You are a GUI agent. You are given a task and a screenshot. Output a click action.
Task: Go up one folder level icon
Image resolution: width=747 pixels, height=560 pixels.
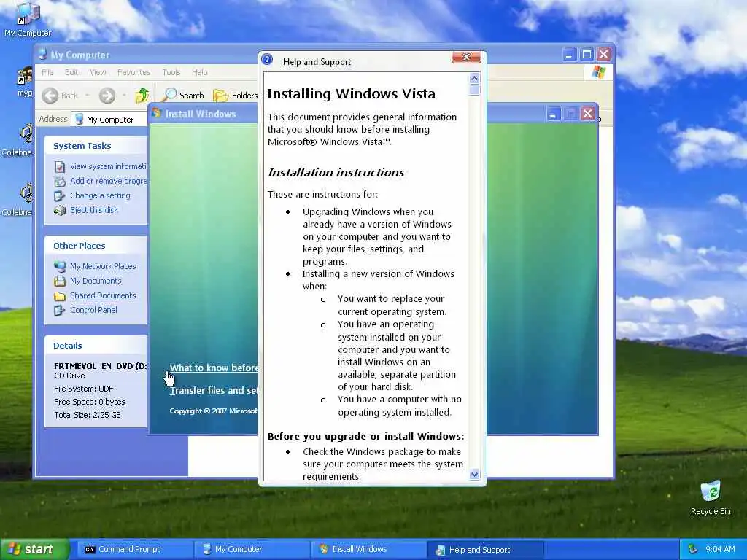[x=142, y=96]
